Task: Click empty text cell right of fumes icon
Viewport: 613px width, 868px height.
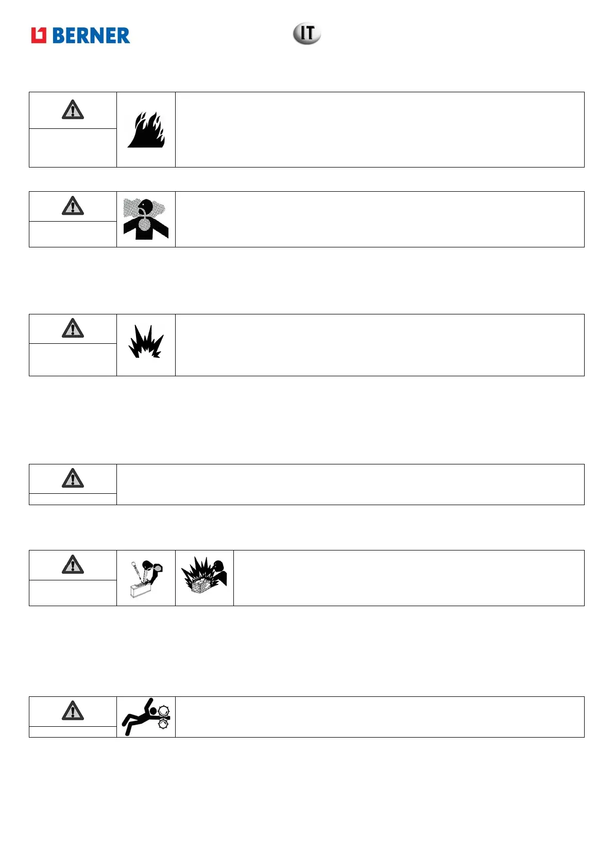Action: pos(380,220)
